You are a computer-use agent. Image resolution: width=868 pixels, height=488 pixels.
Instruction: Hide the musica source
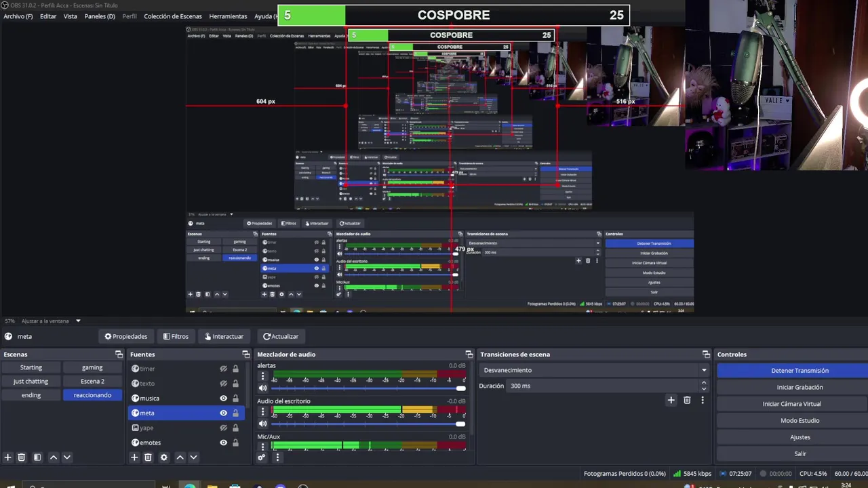[223, 399]
